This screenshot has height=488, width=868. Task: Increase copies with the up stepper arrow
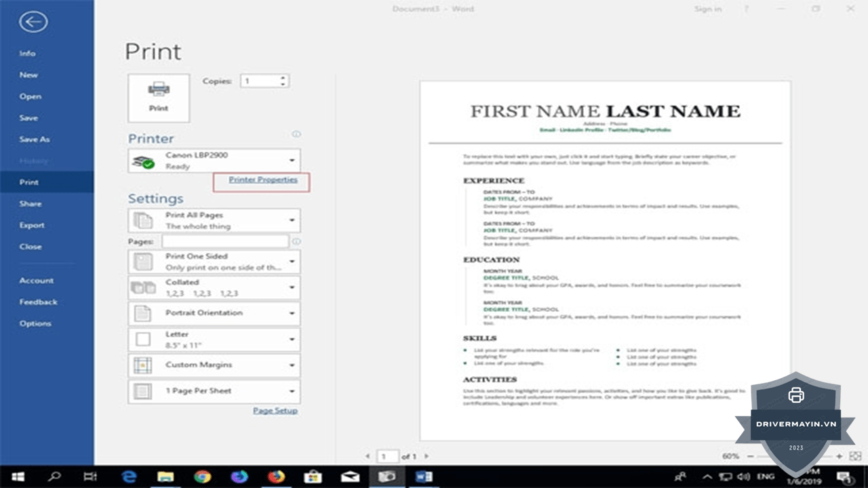(283, 77)
